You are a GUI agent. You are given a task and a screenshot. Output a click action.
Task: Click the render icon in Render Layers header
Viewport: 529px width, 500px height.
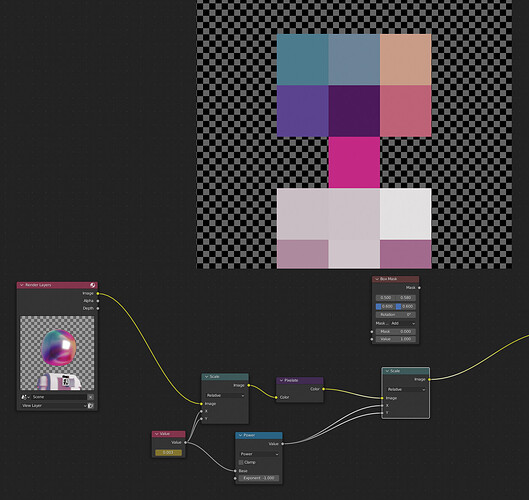tap(92, 285)
